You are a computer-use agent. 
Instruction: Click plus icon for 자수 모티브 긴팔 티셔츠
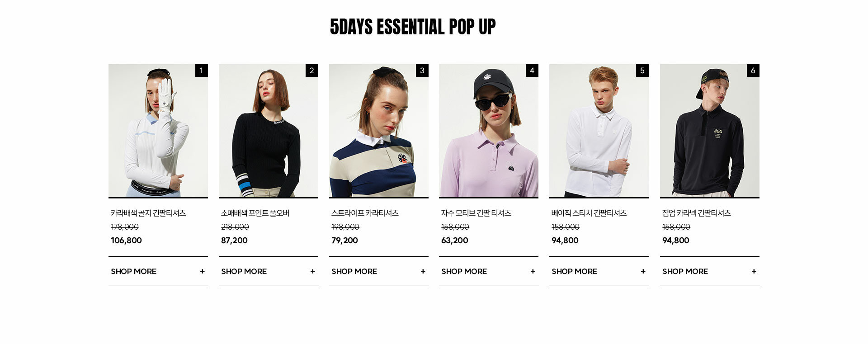(533, 271)
